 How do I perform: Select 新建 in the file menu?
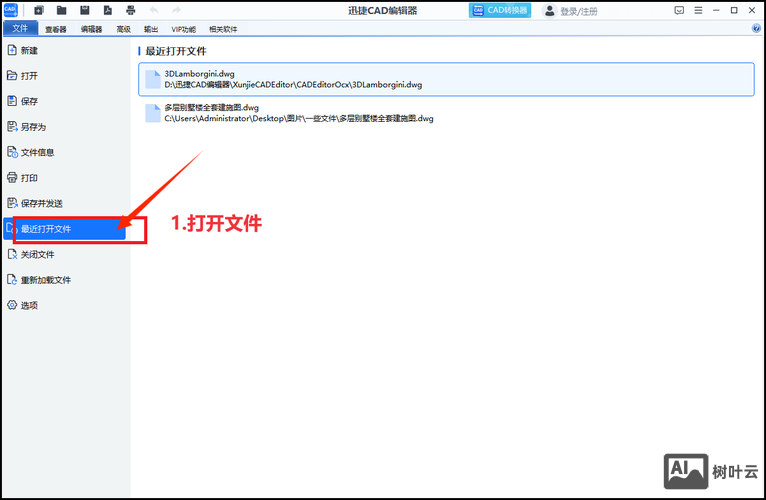[66, 50]
